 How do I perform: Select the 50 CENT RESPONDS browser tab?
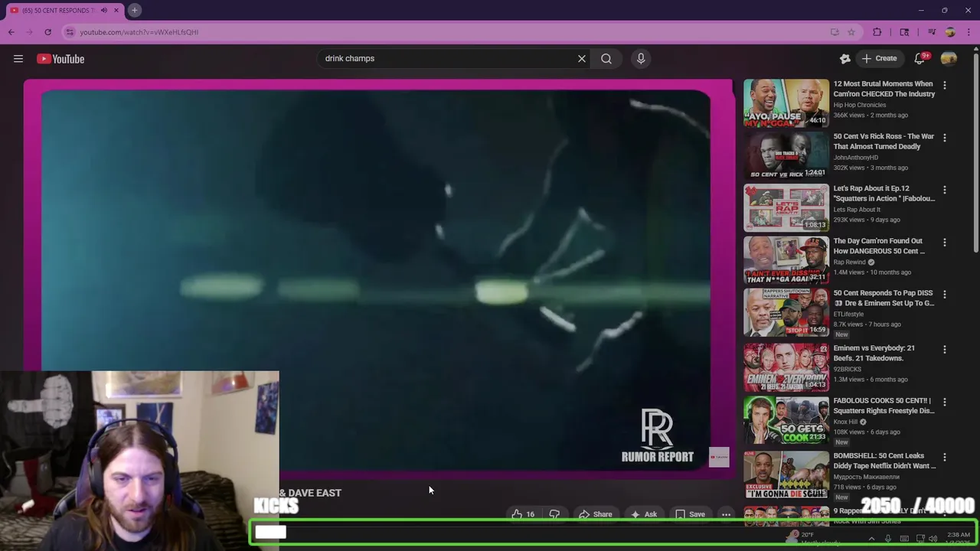(x=58, y=10)
